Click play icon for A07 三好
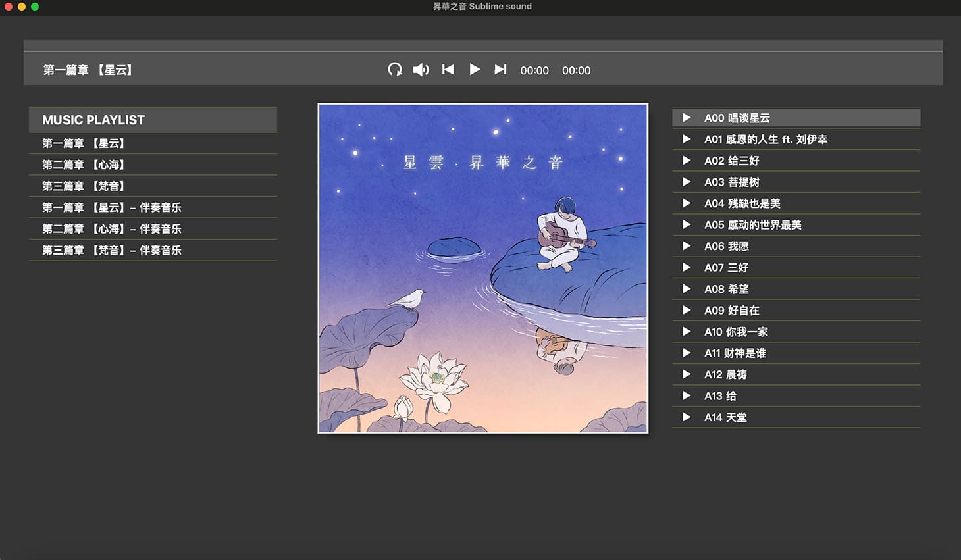 [687, 267]
